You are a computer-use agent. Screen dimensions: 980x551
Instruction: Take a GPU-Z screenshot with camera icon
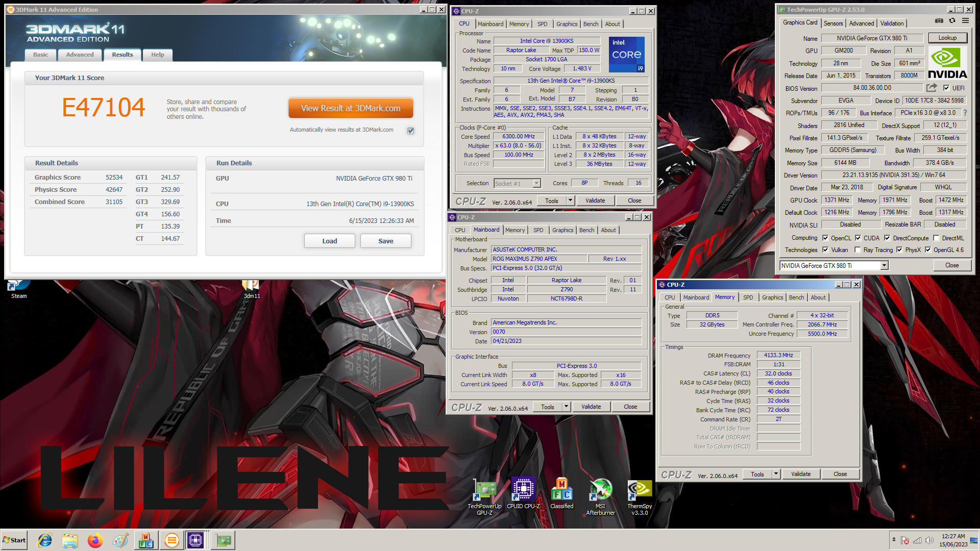(x=939, y=21)
